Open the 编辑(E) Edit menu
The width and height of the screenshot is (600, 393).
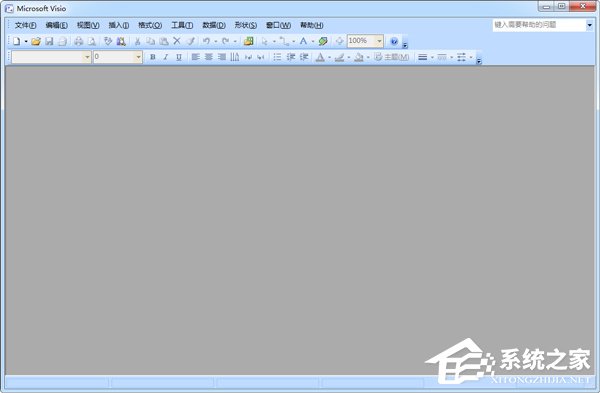pyautogui.click(x=57, y=25)
